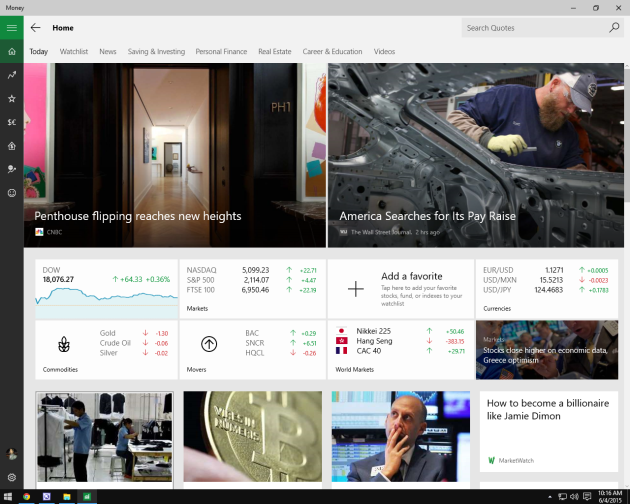
Task: Open the Action Center notification icon
Action: (x=587, y=497)
